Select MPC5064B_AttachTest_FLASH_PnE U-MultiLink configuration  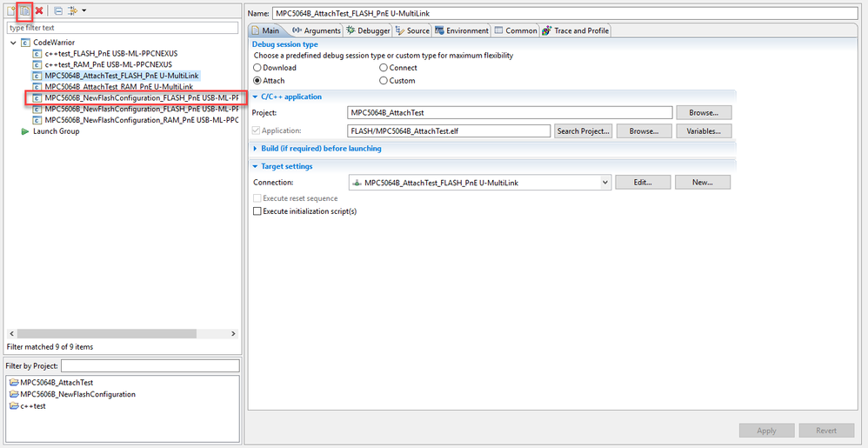tap(122, 76)
